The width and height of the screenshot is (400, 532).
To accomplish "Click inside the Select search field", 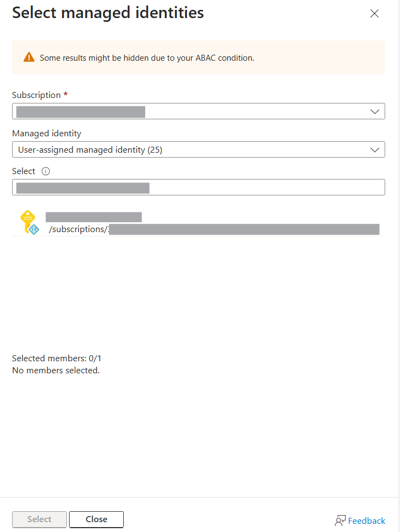I will (197, 187).
